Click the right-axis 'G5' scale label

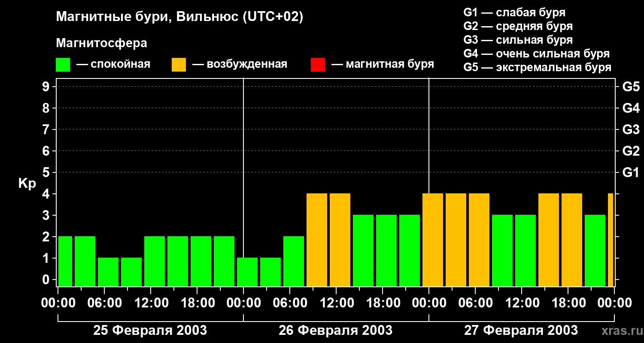631,87
